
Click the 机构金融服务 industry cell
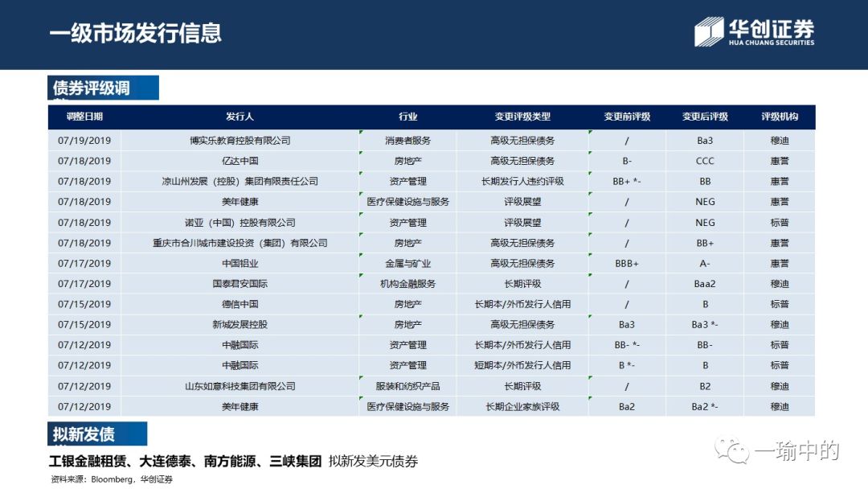click(408, 284)
